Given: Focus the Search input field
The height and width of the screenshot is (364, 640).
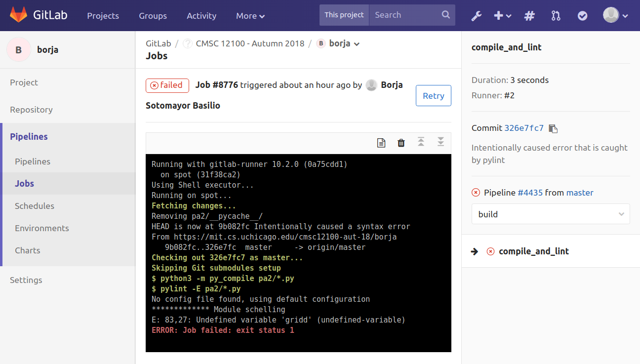Looking at the screenshot, I should point(406,15).
